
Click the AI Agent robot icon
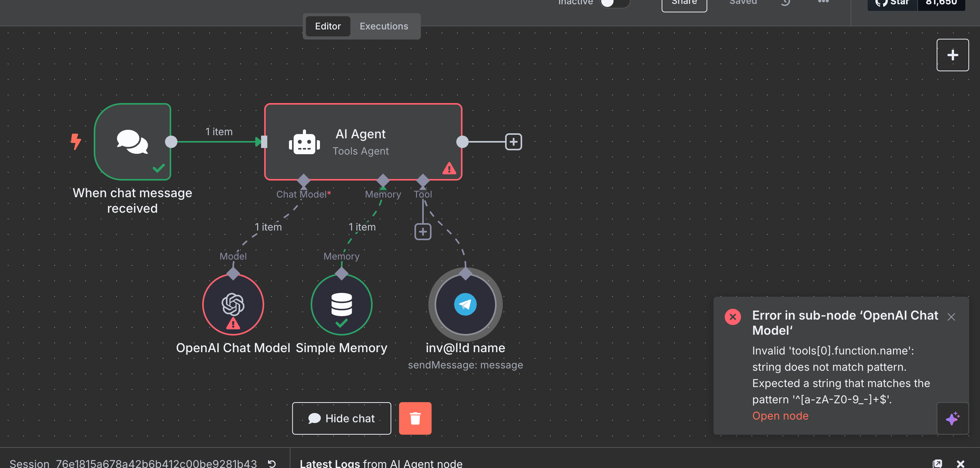304,143
